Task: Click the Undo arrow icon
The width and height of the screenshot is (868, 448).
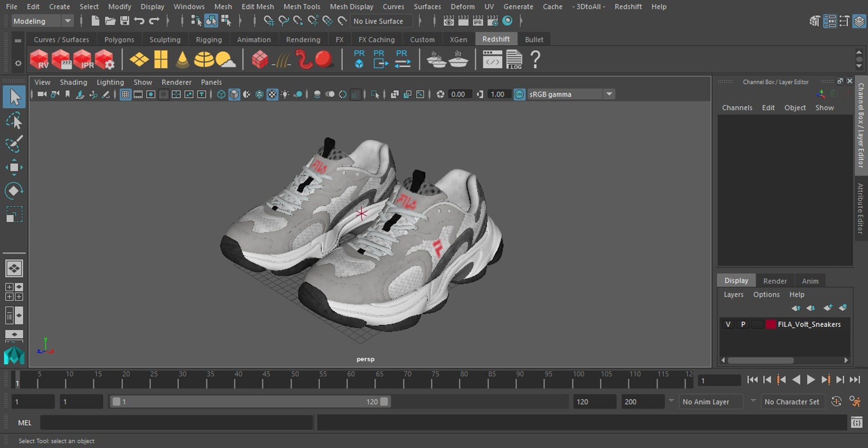Action: (x=139, y=21)
